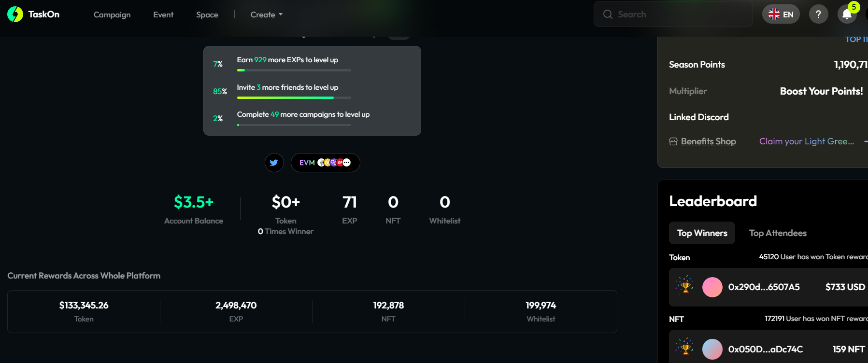The image size is (868, 363).
Task: Switch to the Top Attendees tab
Action: coord(777,233)
